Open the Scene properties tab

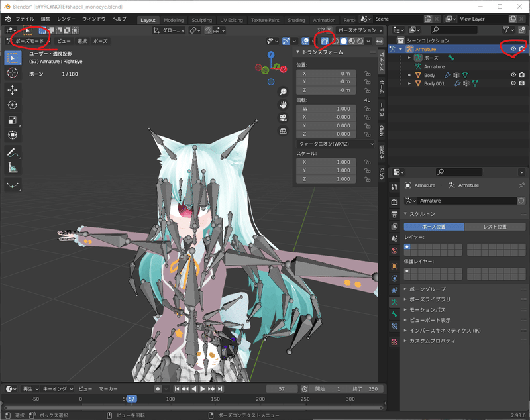[394, 238]
